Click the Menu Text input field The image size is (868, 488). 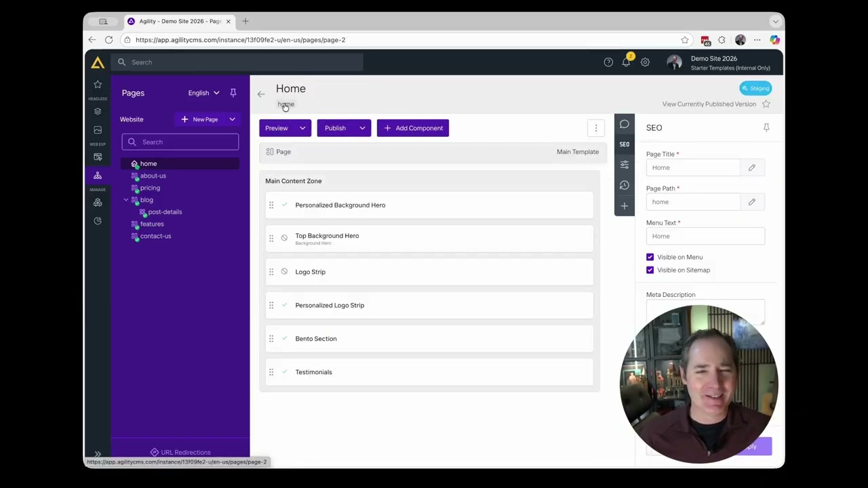click(705, 236)
